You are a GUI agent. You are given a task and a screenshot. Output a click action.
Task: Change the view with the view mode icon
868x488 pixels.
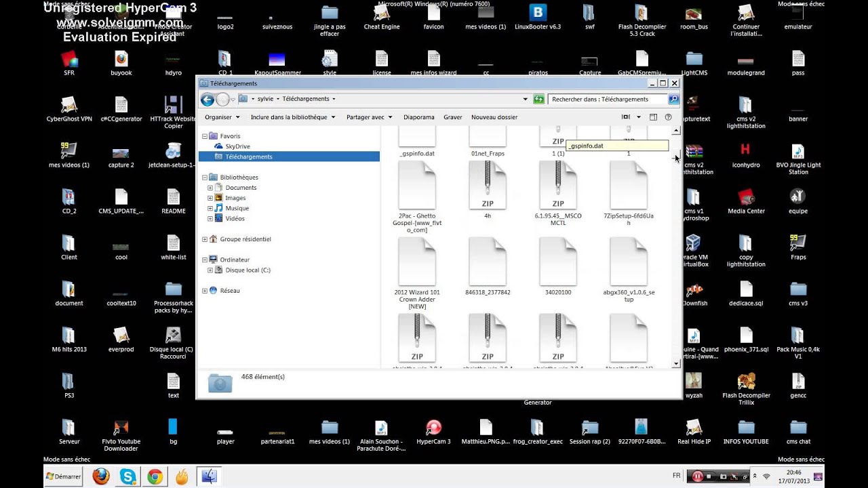click(x=626, y=117)
